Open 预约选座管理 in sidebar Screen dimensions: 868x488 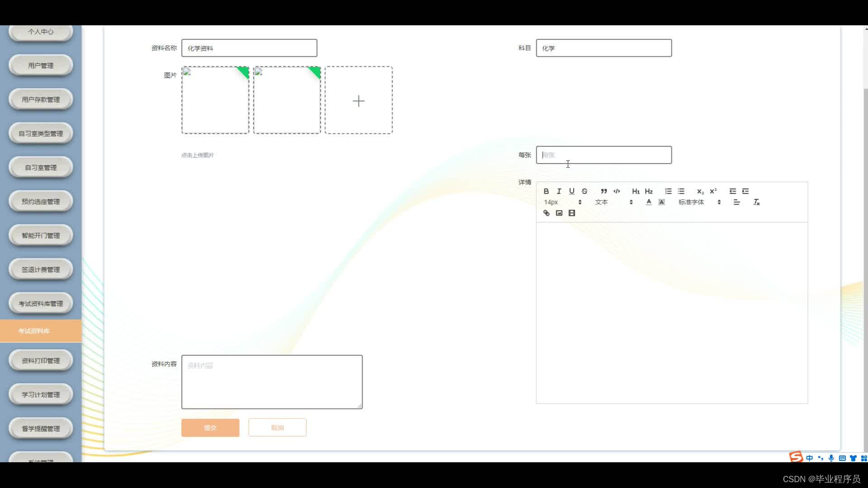click(41, 202)
